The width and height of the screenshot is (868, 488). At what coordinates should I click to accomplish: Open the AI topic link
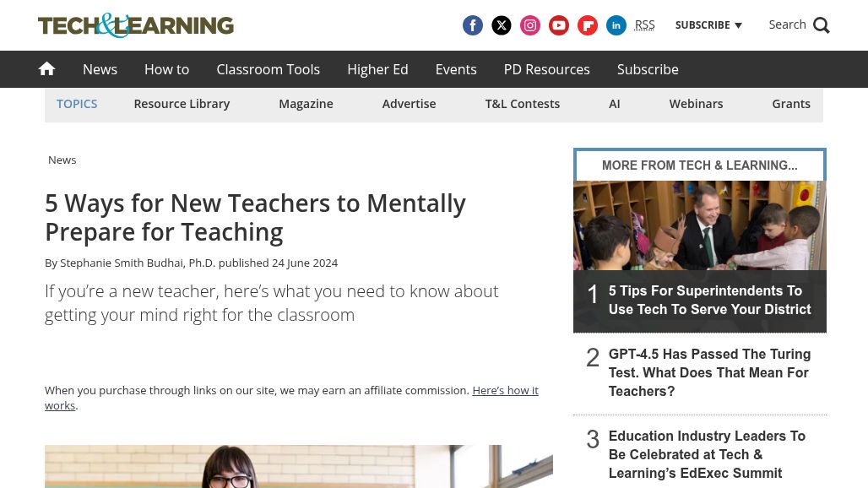pos(615,104)
